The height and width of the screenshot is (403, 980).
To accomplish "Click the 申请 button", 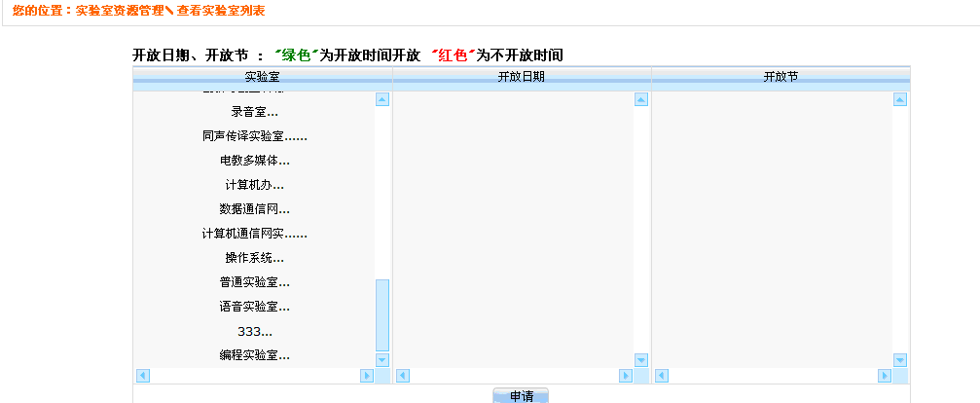I will click(522, 396).
